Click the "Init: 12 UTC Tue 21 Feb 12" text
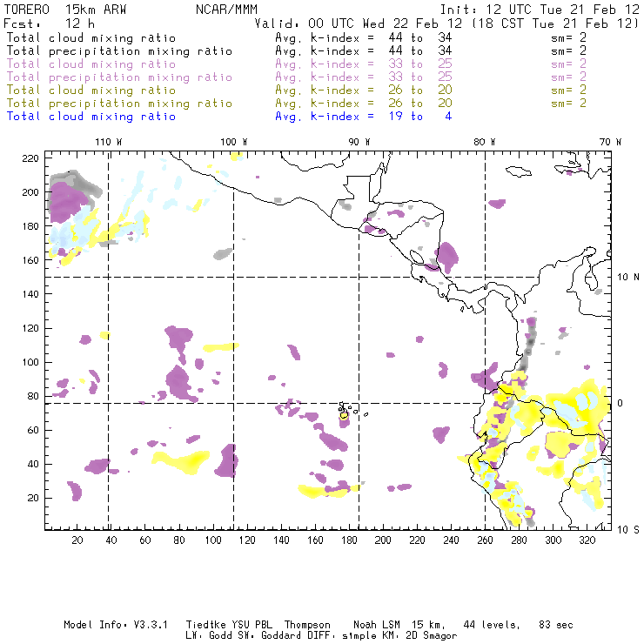Image resolution: width=644 pixels, height=644 pixels. pos(540,9)
